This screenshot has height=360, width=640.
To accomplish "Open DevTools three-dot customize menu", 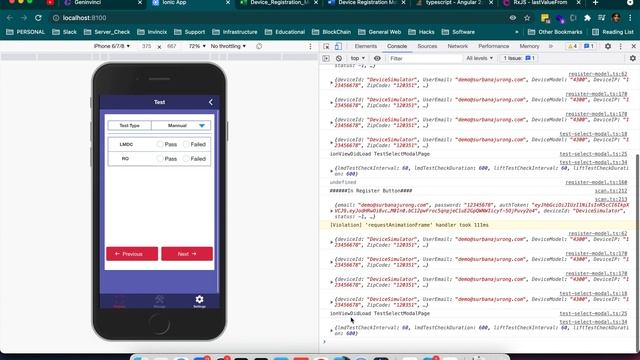I will coord(620,46).
